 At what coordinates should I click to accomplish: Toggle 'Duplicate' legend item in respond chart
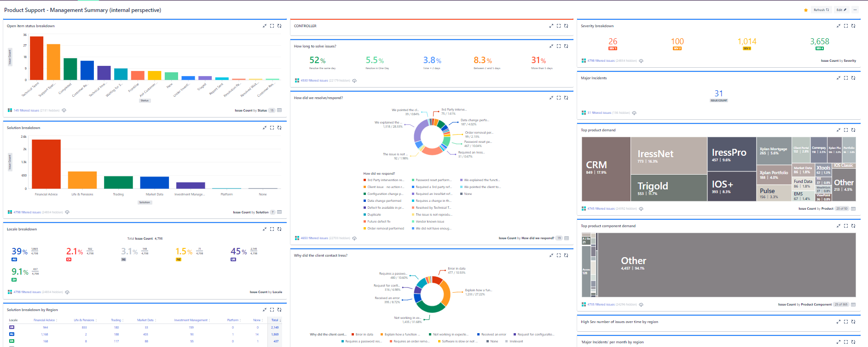coord(374,215)
